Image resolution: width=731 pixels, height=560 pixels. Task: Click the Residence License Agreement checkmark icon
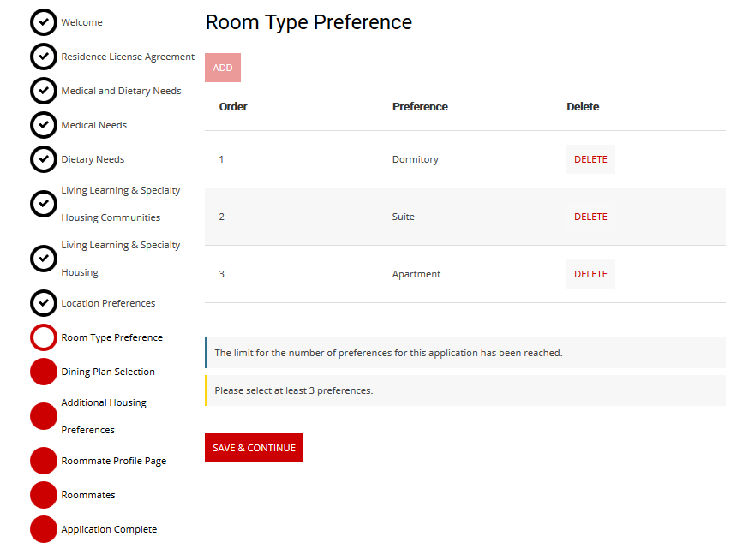pyautogui.click(x=43, y=57)
